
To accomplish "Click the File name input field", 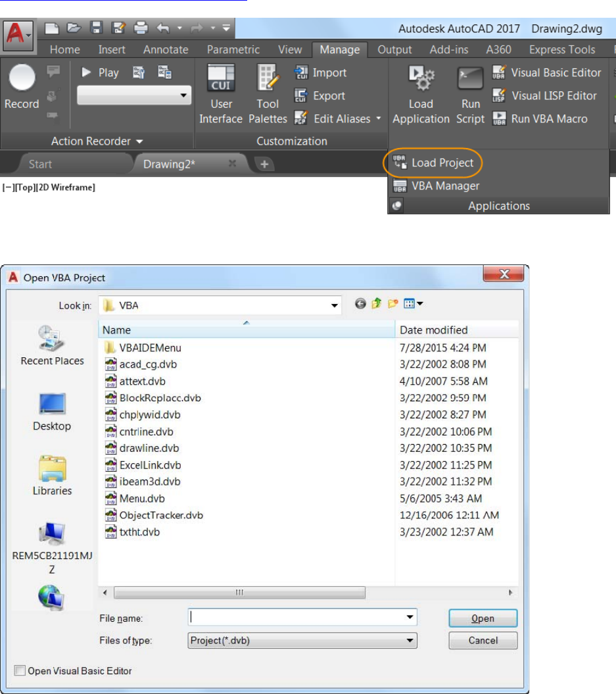I will pos(302,617).
